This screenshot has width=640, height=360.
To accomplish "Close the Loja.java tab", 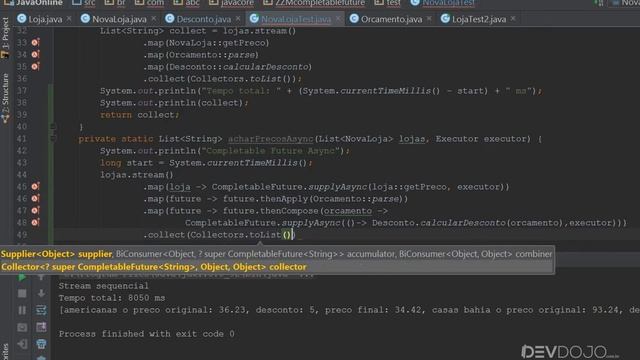I will [x=69, y=19].
